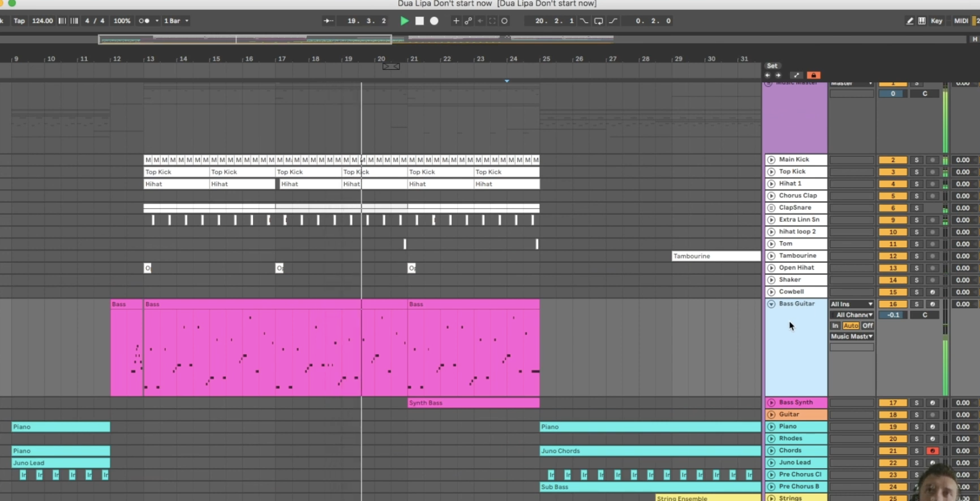The width and height of the screenshot is (980, 501).
Task: Toggle the Draw Mode pencil icon
Action: (x=909, y=21)
